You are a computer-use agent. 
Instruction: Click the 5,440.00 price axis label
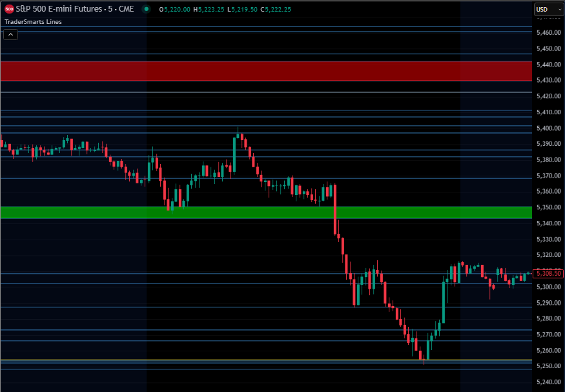click(x=548, y=65)
